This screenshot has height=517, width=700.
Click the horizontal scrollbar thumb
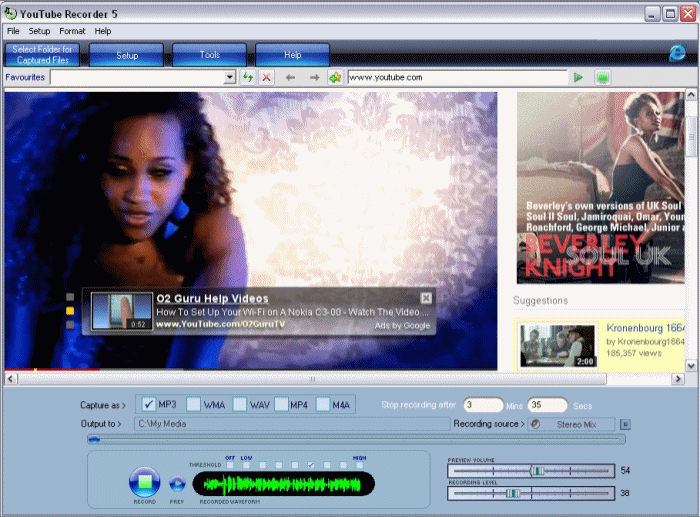[312, 379]
